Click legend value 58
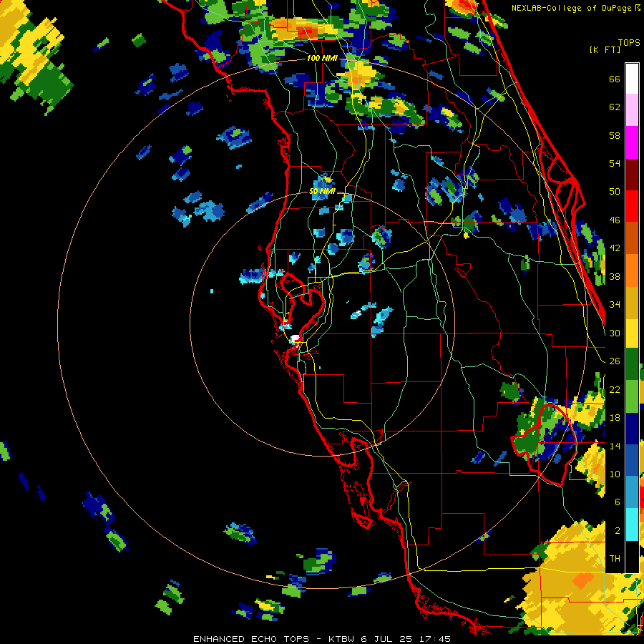Screen dimensions: 644x644 615,135
